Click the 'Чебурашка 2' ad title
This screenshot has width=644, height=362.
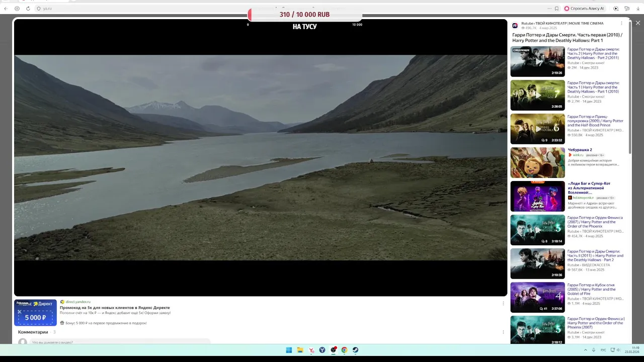click(x=580, y=150)
